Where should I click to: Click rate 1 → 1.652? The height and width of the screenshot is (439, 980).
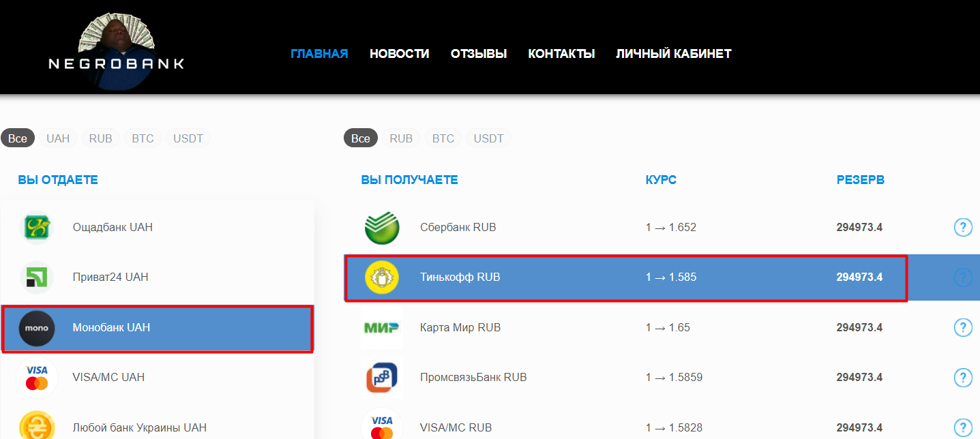coord(671,228)
